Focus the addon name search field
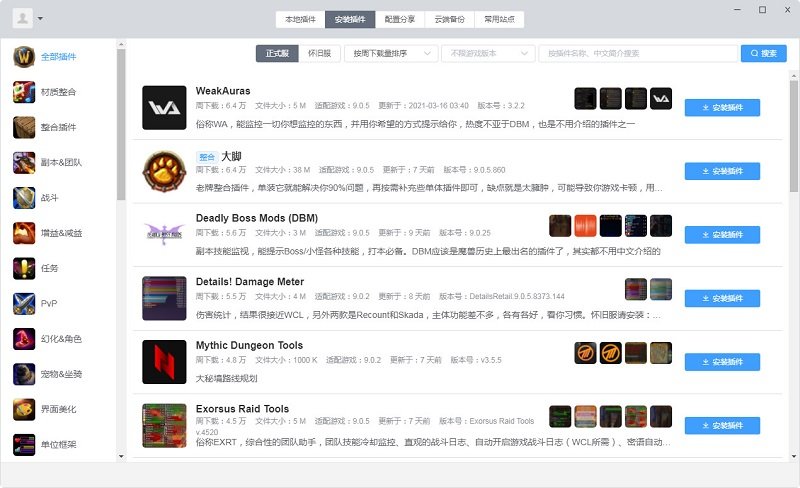Screen dimensions: 800x488 click(638, 53)
